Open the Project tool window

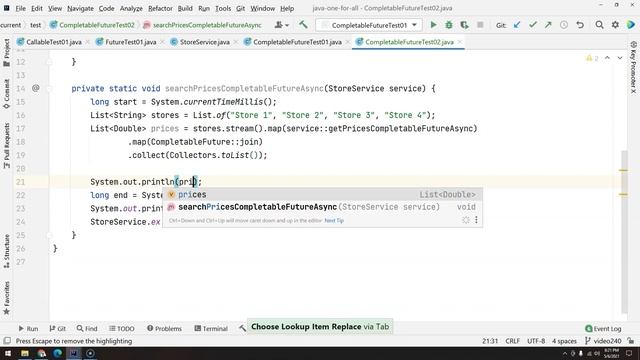7,52
